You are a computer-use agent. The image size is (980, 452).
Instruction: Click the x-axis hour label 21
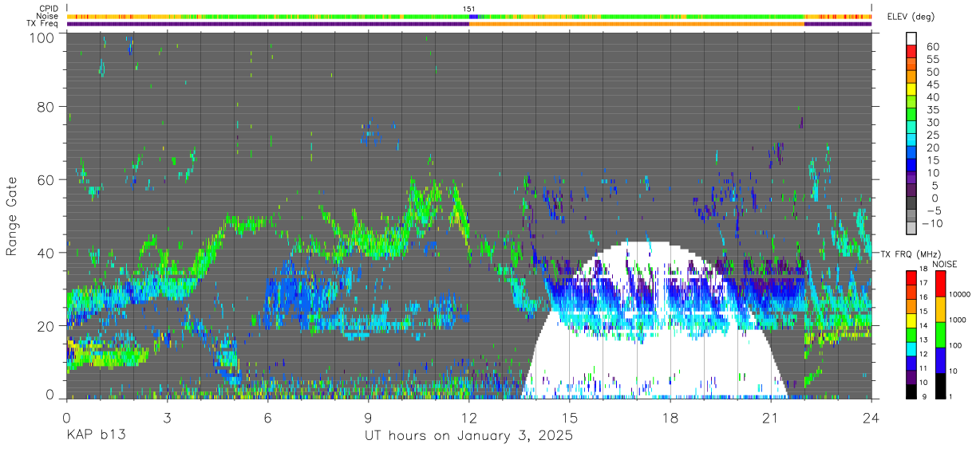771,418
